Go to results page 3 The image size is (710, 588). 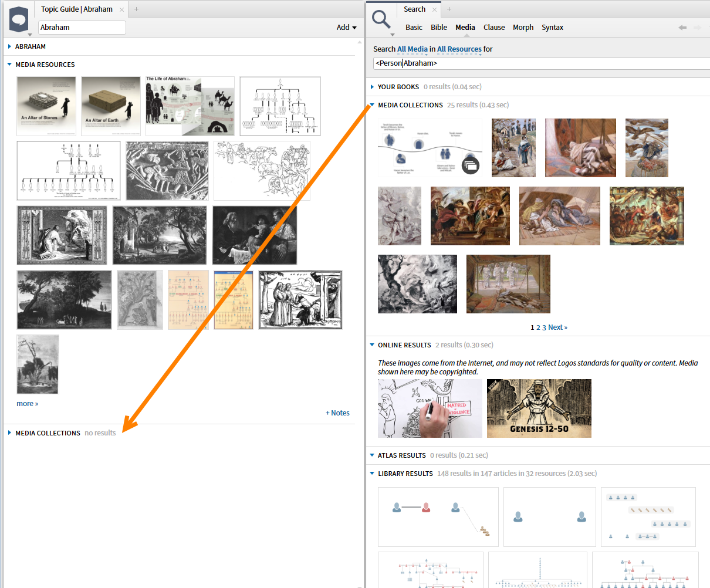point(544,327)
